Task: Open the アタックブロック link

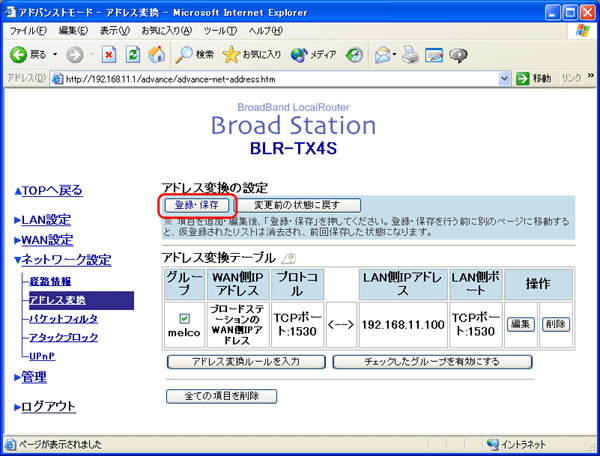Action: click(64, 337)
